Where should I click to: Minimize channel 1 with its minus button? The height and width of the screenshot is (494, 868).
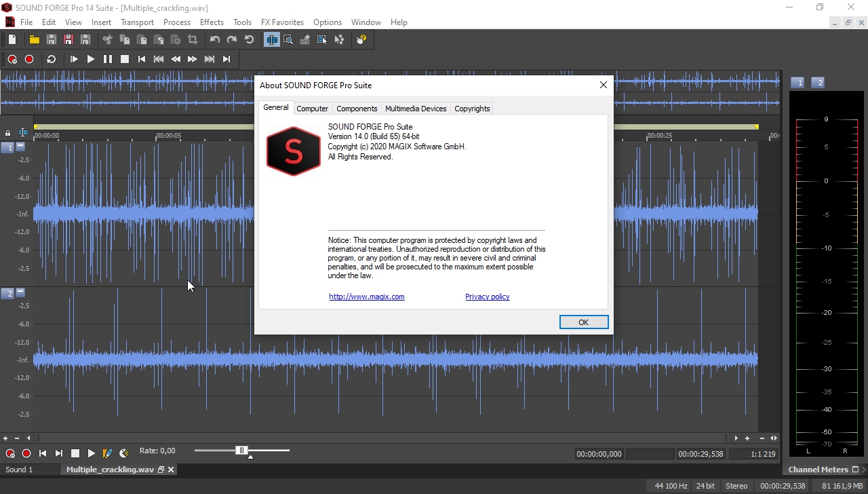point(20,147)
